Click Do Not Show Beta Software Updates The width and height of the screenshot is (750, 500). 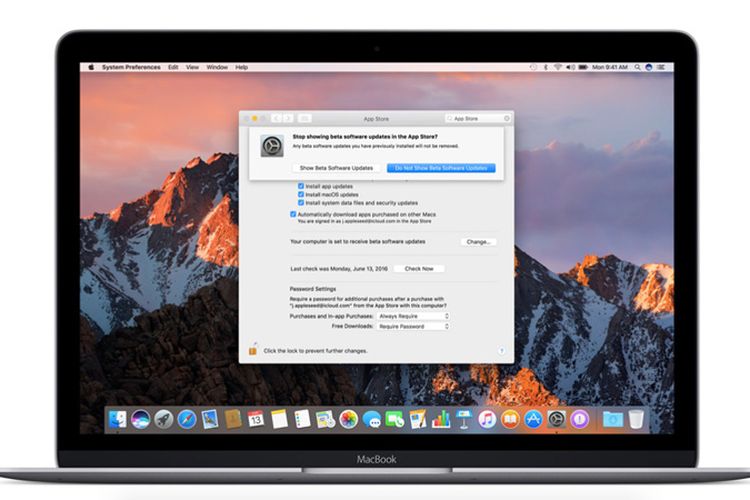[441, 168]
